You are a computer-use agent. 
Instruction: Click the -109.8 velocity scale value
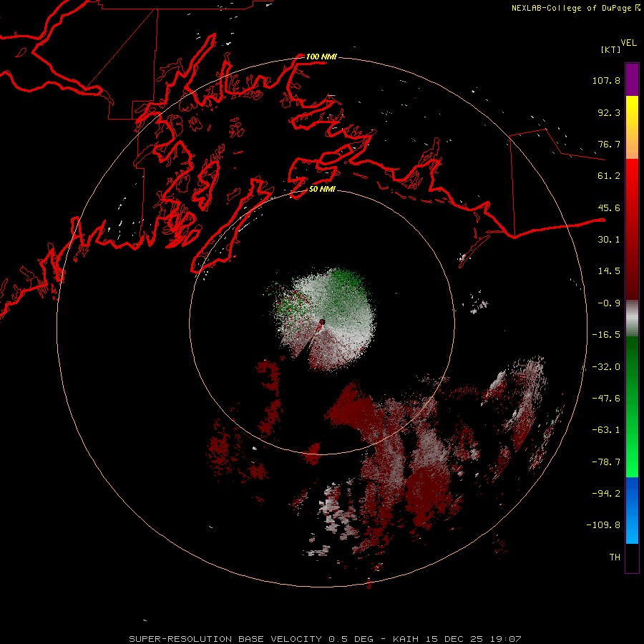pos(603,525)
